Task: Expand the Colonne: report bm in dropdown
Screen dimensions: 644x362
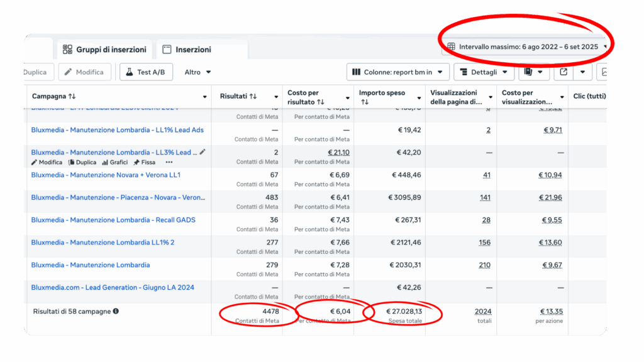Action: [x=397, y=72]
